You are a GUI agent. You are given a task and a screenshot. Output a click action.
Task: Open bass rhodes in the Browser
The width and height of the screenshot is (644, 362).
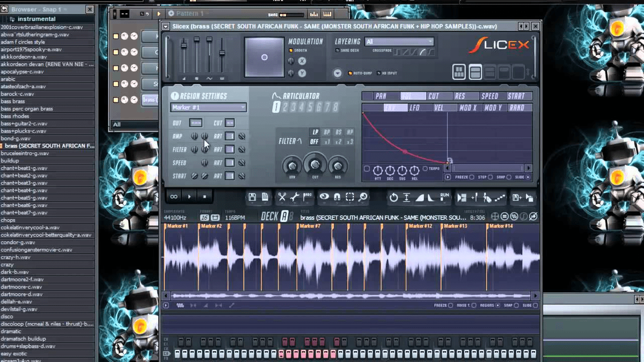pos(47,116)
